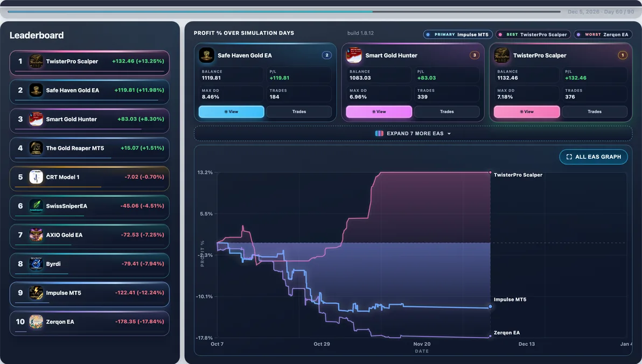Click CRT Model 1 icon
This screenshot has height=364, width=642.
(x=36, y=177)
